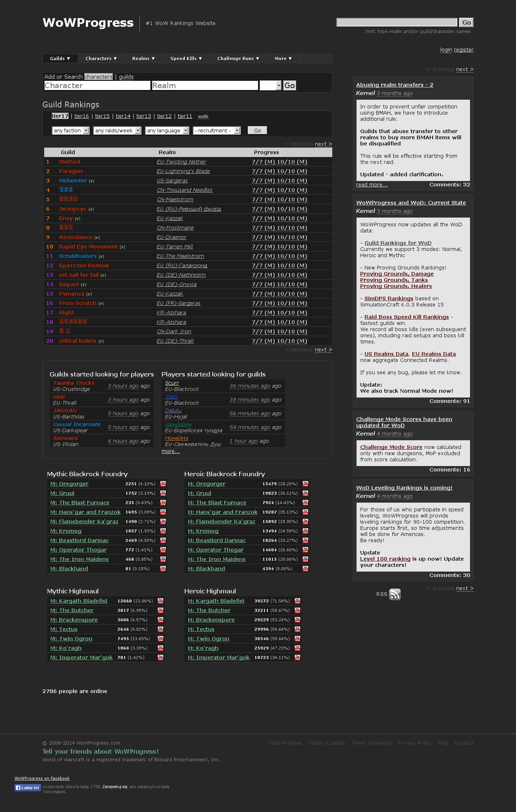This screenshot has height=812, width=516.
Task: Click the register link
Action: 463,50
